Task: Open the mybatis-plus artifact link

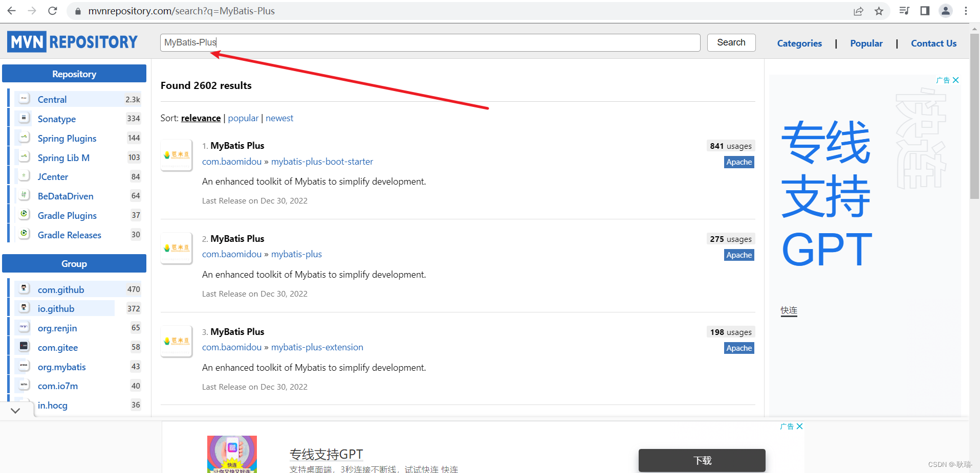Action: pos(296,254)
